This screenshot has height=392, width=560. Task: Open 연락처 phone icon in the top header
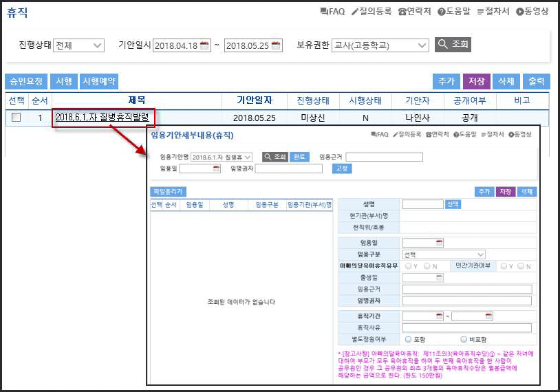coord(402,12)
